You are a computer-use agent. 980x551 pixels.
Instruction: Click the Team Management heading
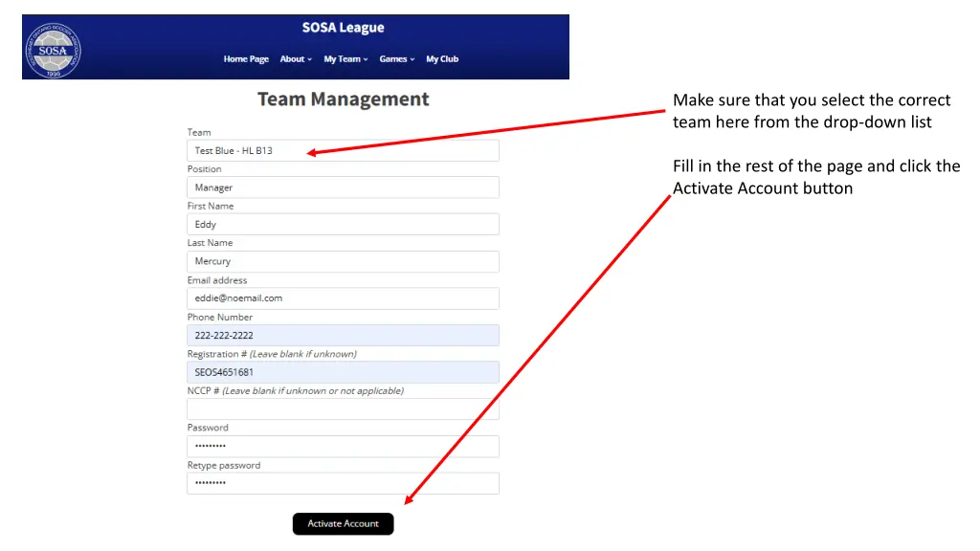(344, 99)
